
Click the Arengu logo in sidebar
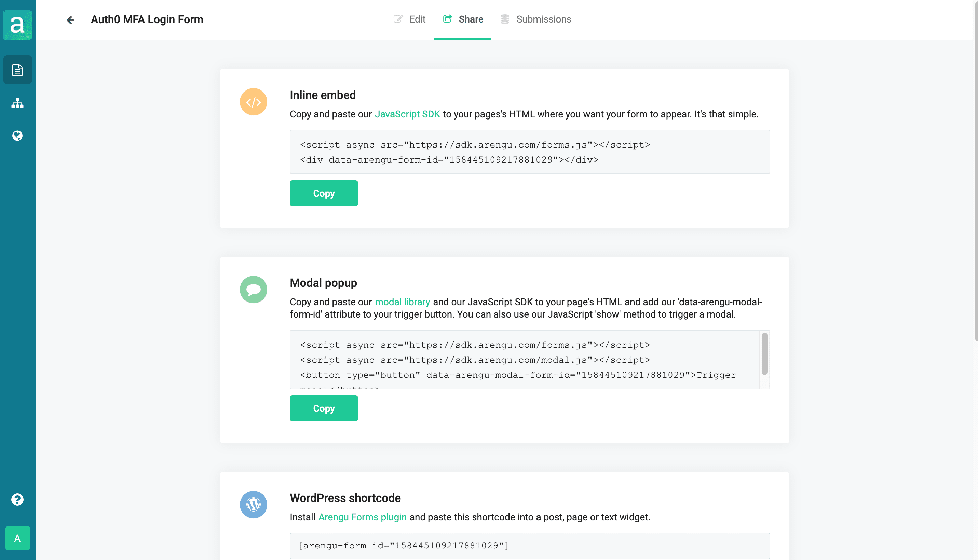[x=17, y=24]
